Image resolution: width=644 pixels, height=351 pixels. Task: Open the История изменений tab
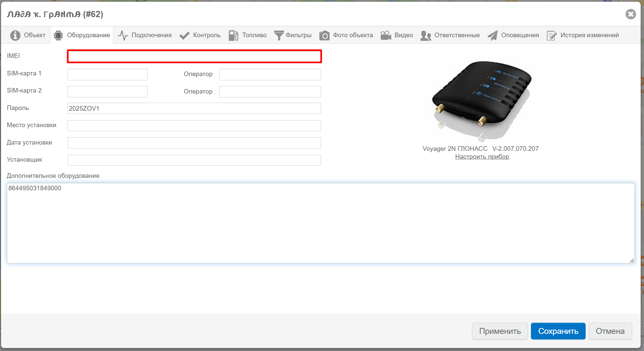coord(583,35)
